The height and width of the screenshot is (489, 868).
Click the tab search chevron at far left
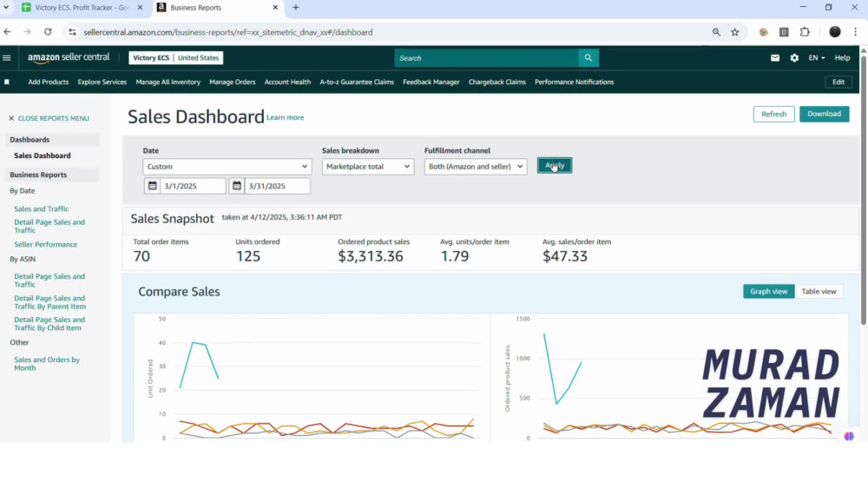pos(6,8)
